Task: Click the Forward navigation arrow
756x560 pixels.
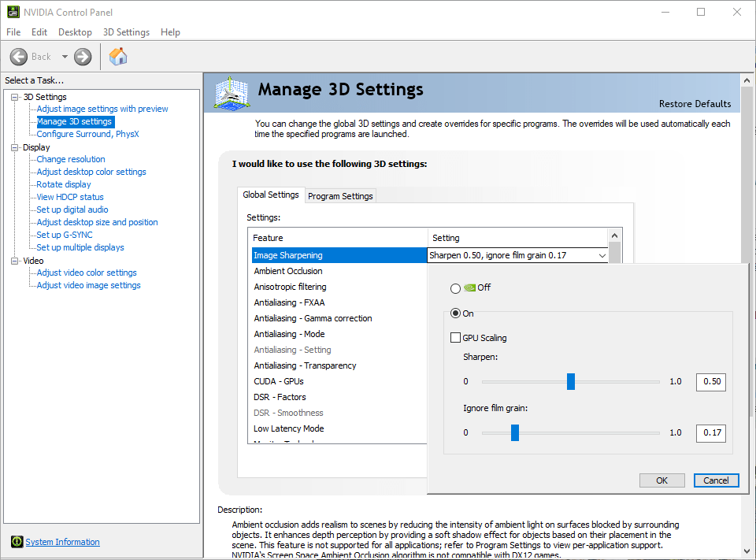Action: point(81,56)
